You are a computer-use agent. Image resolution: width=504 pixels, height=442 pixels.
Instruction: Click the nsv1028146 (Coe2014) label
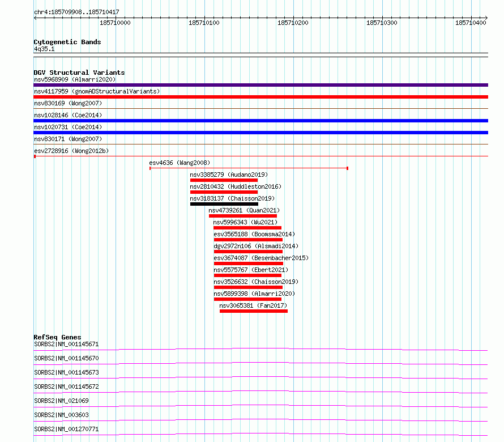[x=68, y=115]
